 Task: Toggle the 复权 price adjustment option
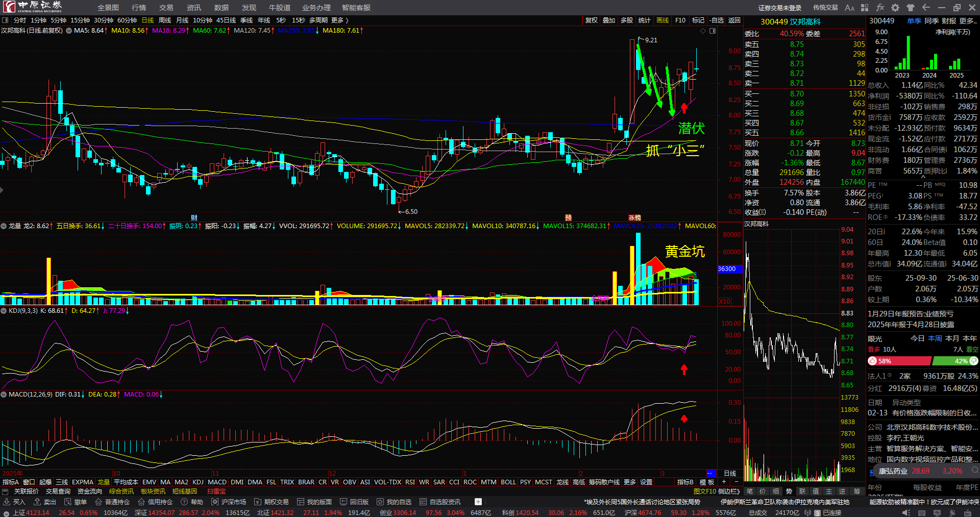[x=591, y=20]
